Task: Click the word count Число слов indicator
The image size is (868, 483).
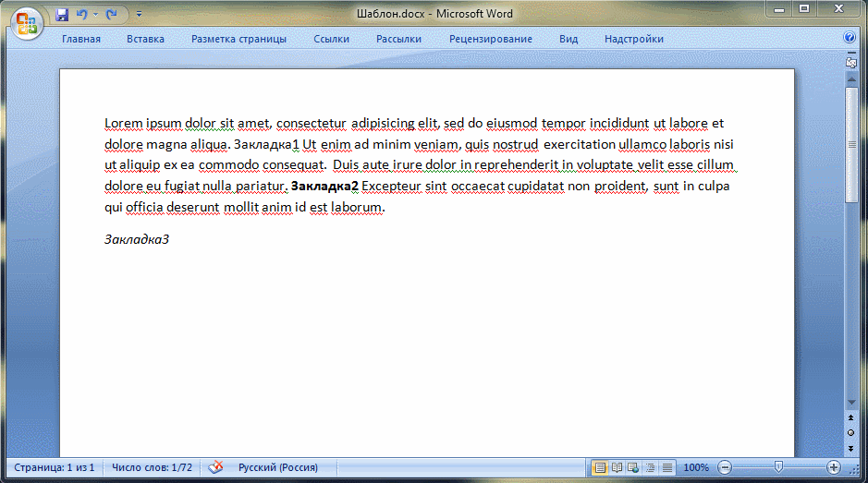Action: 152,467
